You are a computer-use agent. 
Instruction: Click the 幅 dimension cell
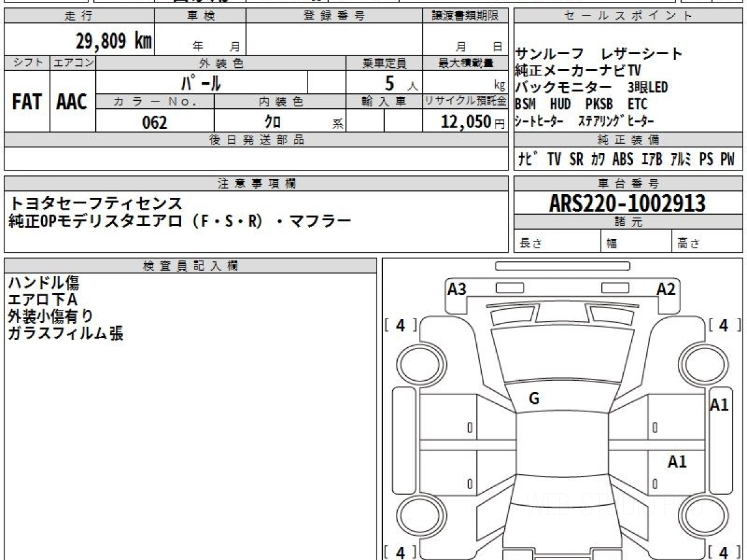(x=636, y=241)
